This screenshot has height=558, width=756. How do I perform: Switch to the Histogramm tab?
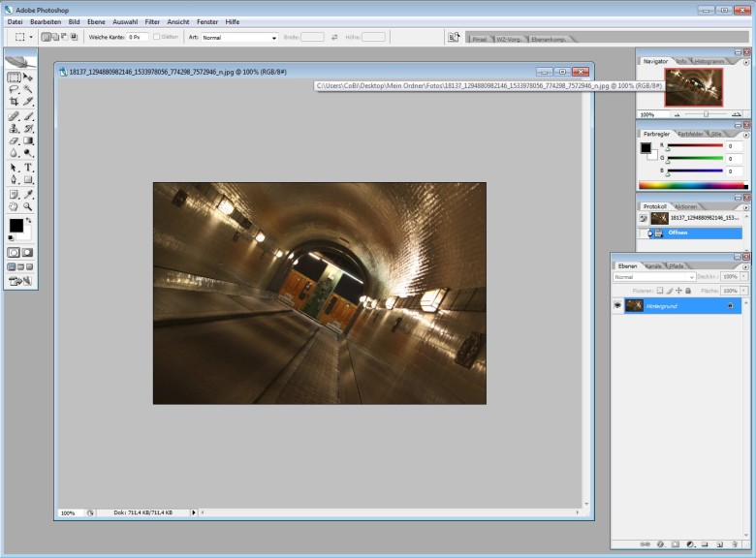pyautogui.click(x=709, y=61)
